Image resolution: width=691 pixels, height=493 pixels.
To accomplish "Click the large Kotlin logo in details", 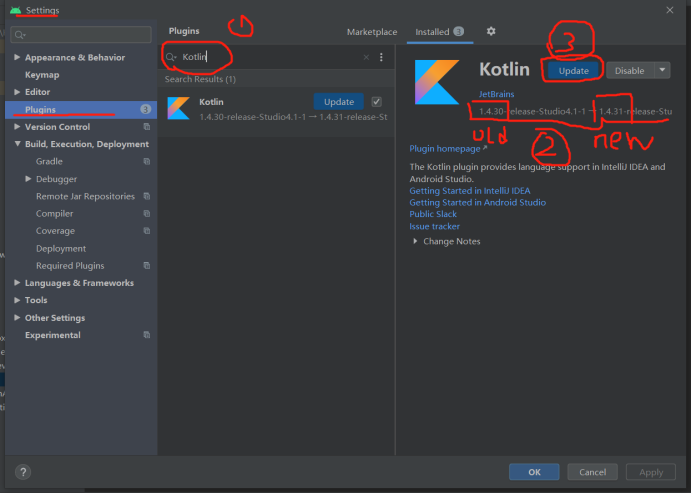I will coord(437,82).
